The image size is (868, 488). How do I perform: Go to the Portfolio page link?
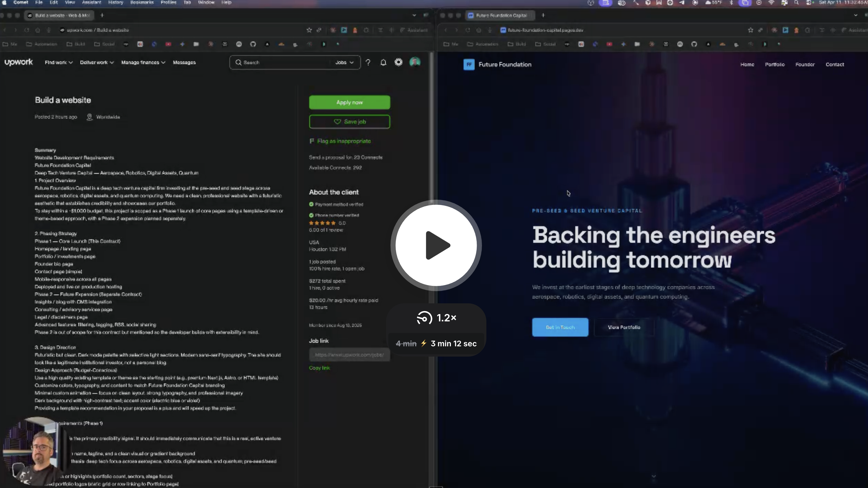775,64
